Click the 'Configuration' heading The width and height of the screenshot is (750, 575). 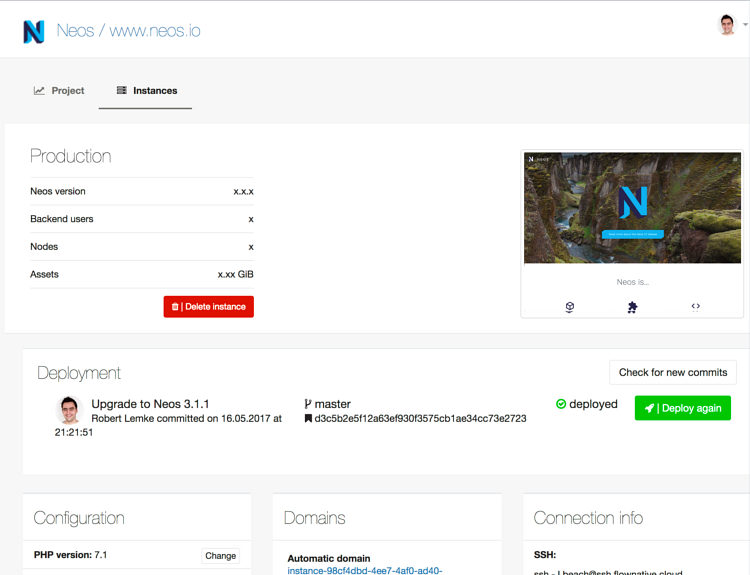79,518
